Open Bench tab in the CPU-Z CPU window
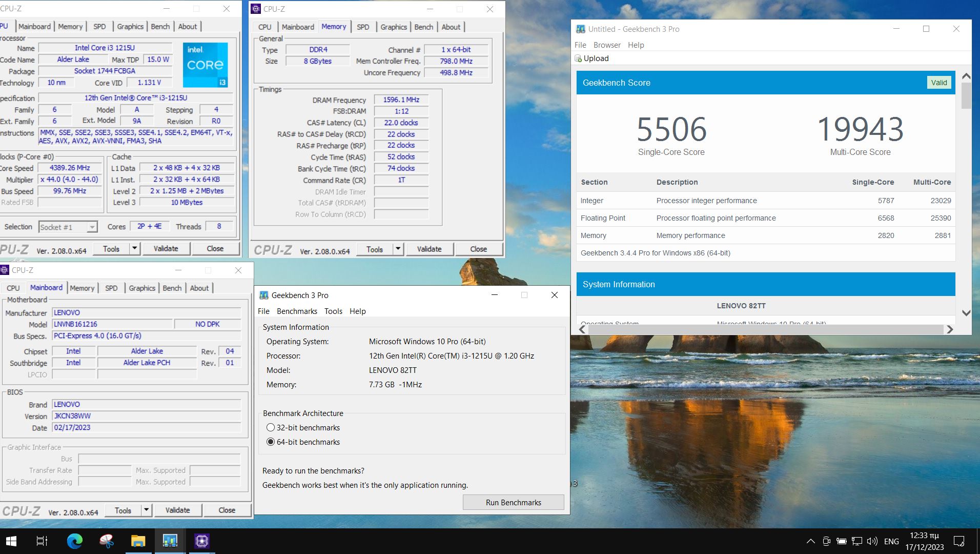Screen dimensions: 980x554 [160, 27]
